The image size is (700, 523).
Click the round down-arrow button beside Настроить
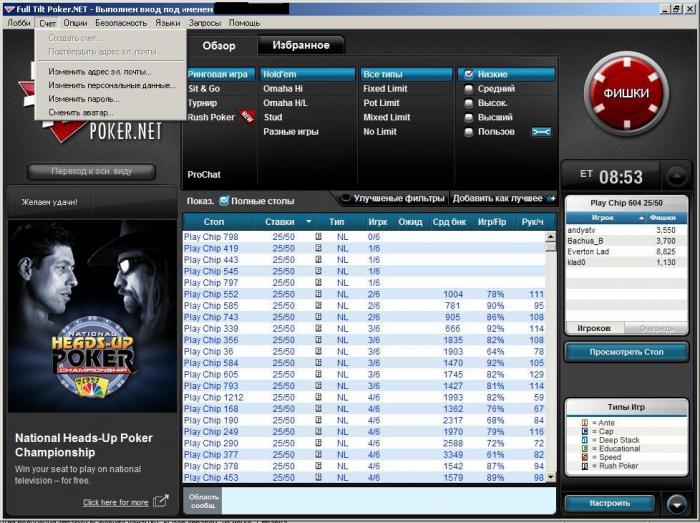click(x=677, y=504)
